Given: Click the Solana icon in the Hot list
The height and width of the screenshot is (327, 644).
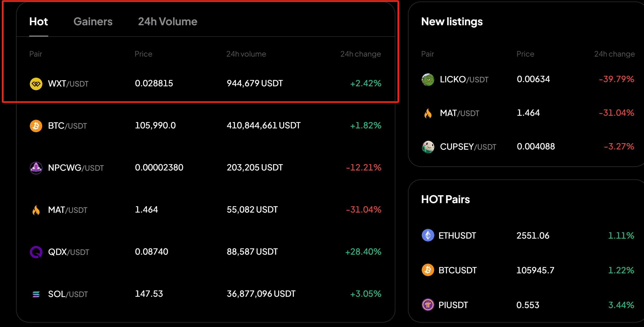Looking at the screenshot, I should pyautogui.click(x=36, y=294).
